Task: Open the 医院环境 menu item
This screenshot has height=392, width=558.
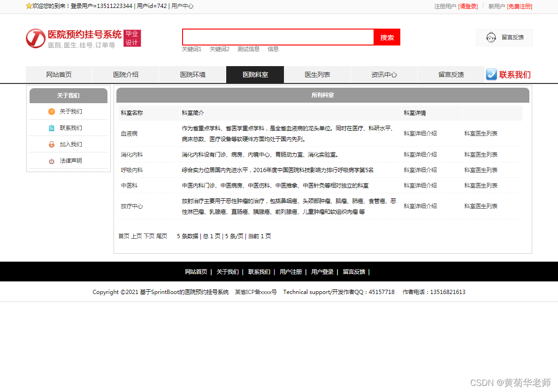Action: tap(192, 74)
